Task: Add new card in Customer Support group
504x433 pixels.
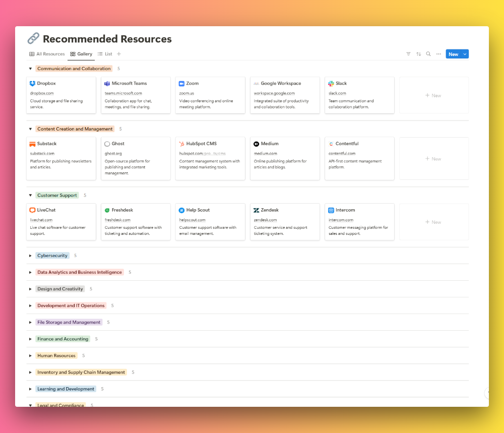Action: click(x=433, y=222)
